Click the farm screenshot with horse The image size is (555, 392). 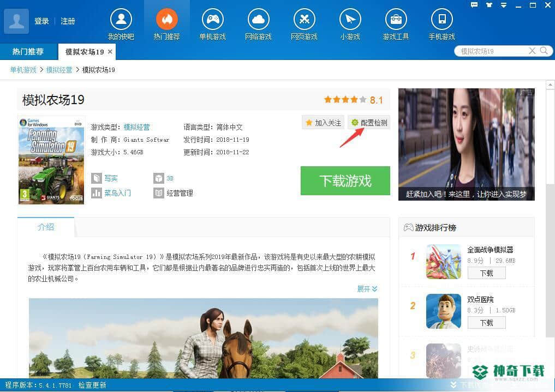[x=204, y=338]
